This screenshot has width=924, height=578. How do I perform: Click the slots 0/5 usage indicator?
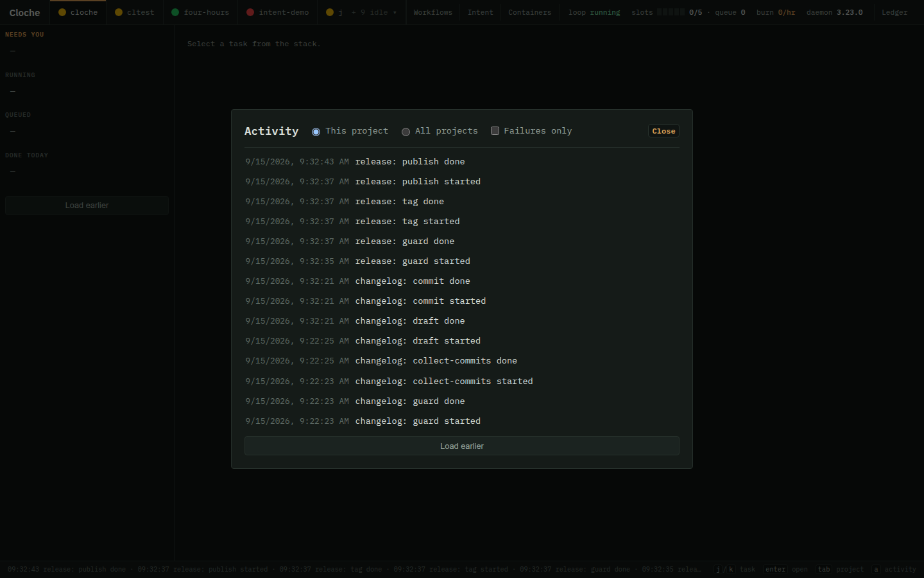(667, 12)
